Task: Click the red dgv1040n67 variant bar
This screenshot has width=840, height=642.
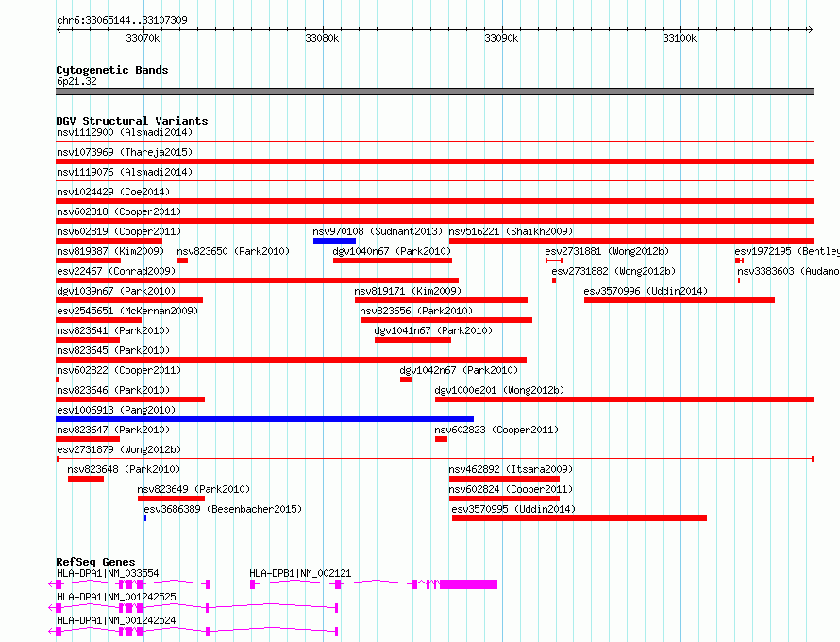Action: 393,261
